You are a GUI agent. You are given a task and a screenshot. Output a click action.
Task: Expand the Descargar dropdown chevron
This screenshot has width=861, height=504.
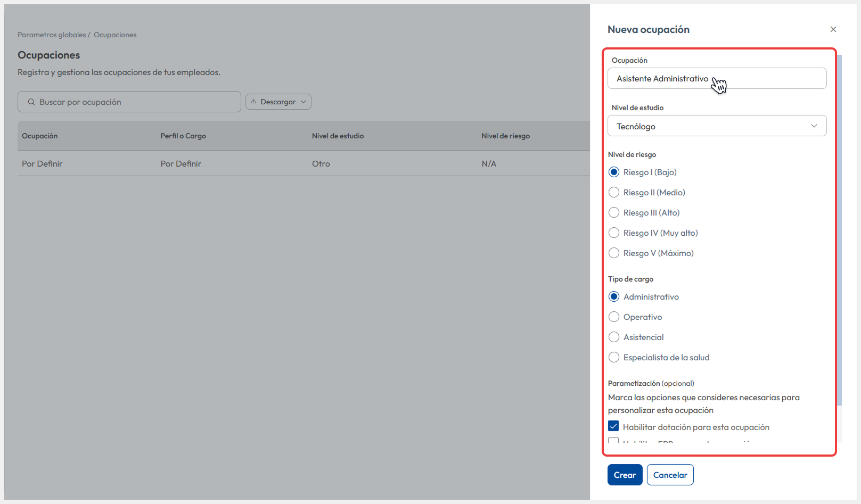[304, 102]
